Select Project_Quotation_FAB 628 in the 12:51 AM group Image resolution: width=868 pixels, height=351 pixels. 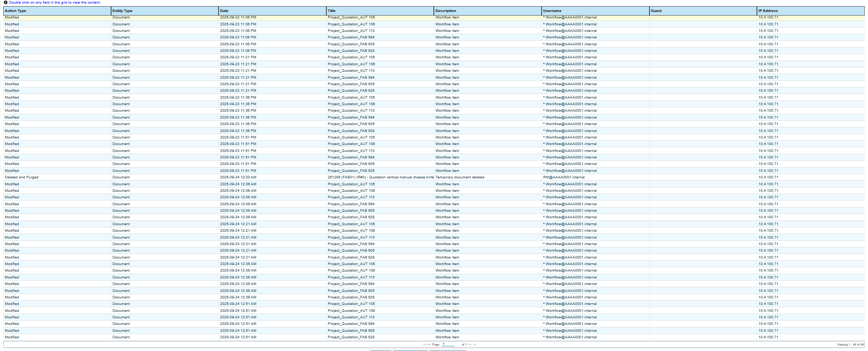point(380,337)
